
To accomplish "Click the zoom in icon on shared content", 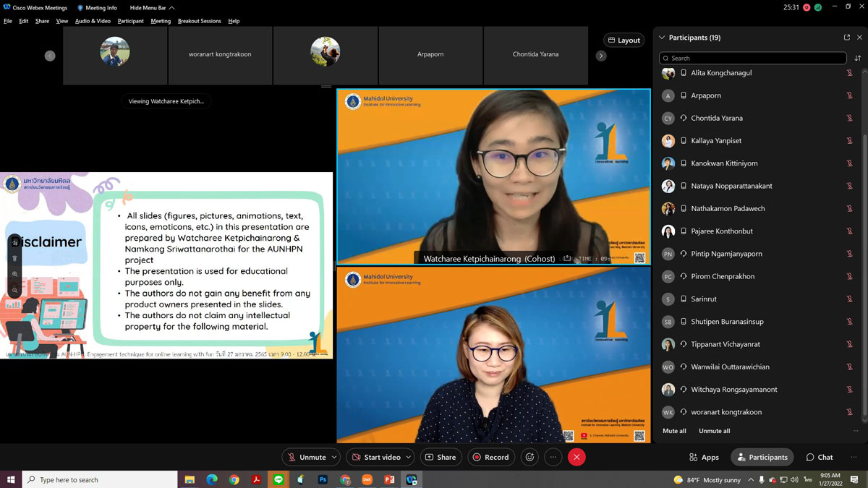I will coord(14,275).
